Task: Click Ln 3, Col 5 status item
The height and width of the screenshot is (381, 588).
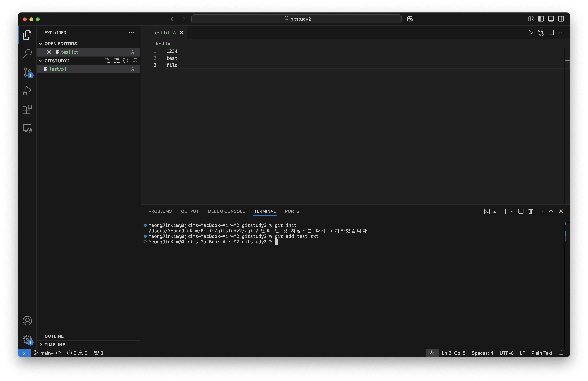Action: point(453,353)
